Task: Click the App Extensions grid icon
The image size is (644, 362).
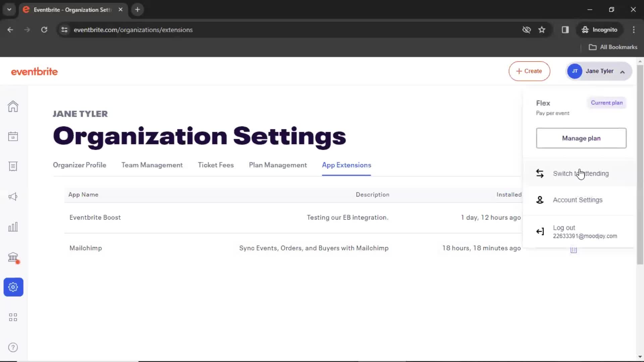Action: point(13,317)
